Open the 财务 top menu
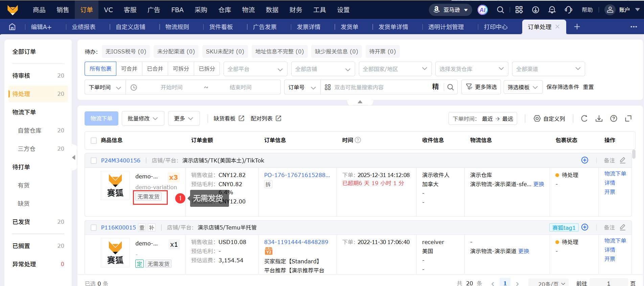Screen dimensions: 644x286 [296, 10]
